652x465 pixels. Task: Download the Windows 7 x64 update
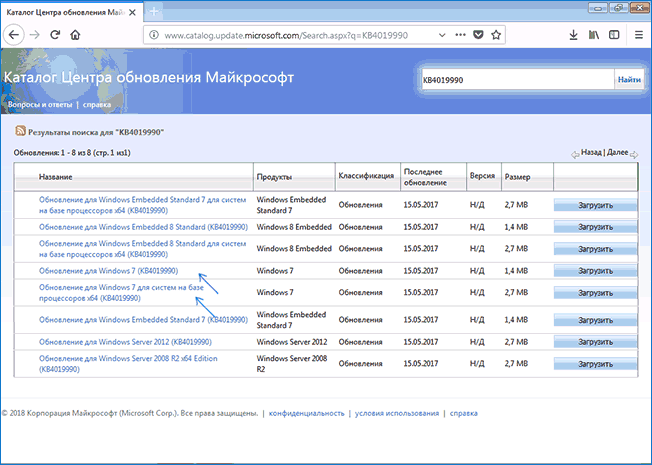pos(594,292)
